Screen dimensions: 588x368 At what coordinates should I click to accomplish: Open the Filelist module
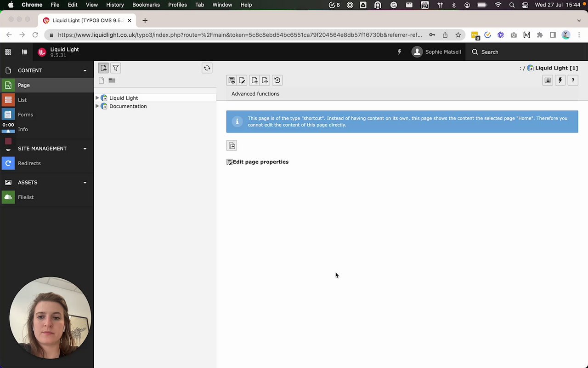coord(47,197)
